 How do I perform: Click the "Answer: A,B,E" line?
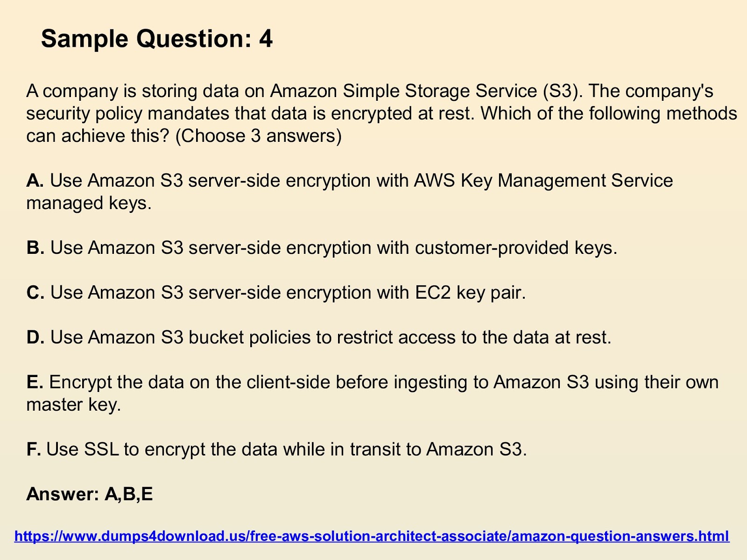pyautogui.click(x=90, y=494)
